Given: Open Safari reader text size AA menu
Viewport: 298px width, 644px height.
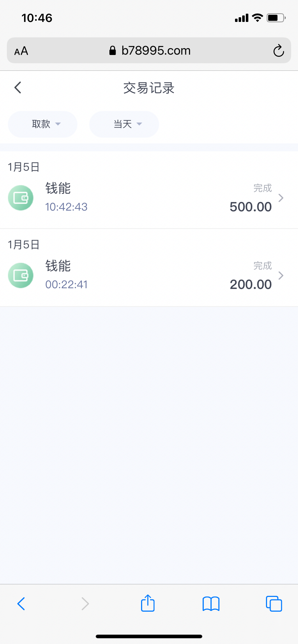Looking at the screenshot, I should click(21, 51).
